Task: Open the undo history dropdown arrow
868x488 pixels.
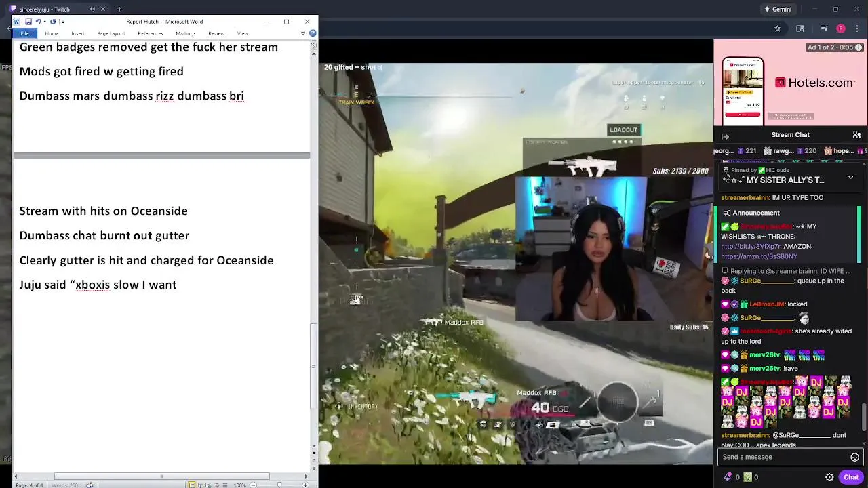Action: click(x=45, y=22)
